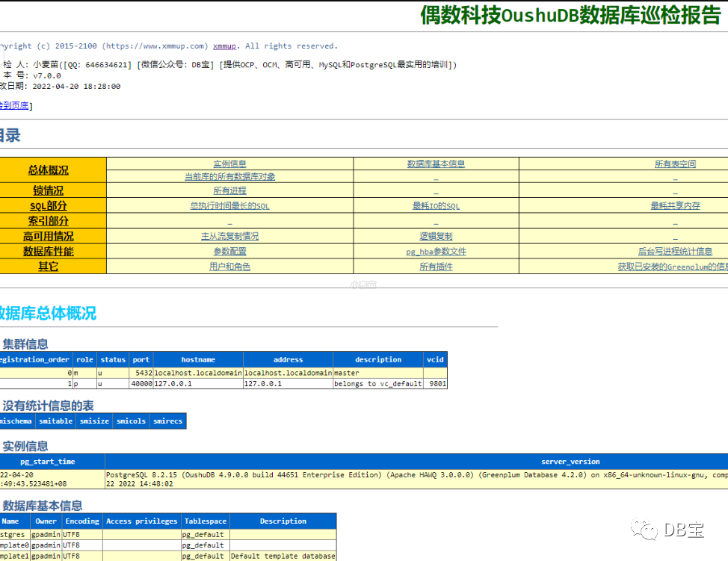
Task: Click the 集群信息 section heading
Action: coord(25,344)
